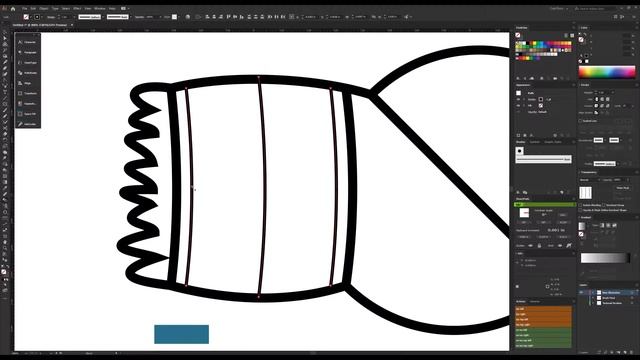
Task: Switch Swatches panel to list view
Action: pyautogui.click(x=566, y=36)
